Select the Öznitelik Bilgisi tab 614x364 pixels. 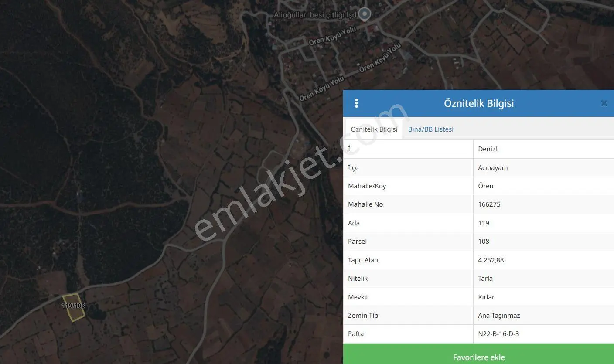pyautogui.click(x=374, y=129)
